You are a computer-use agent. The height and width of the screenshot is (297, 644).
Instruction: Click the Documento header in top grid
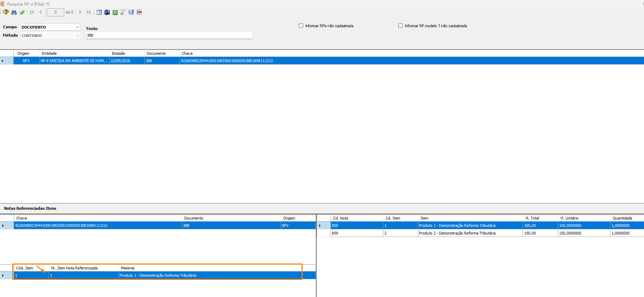[x=162, y=53]
